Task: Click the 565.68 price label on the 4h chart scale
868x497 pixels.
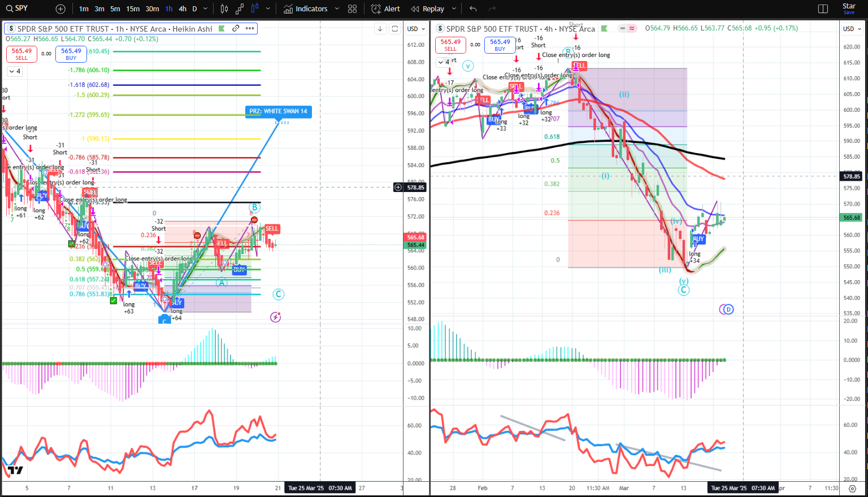Action: coord(852,217)
